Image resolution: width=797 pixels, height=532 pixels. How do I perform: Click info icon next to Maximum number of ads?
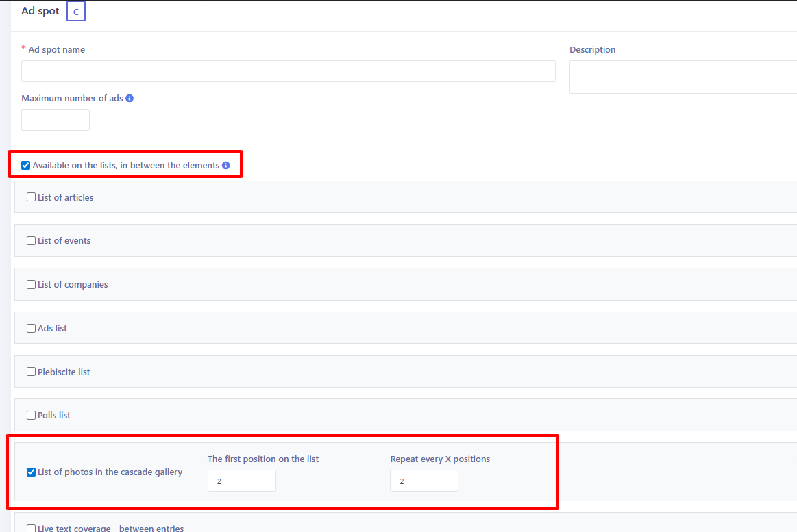130,98
